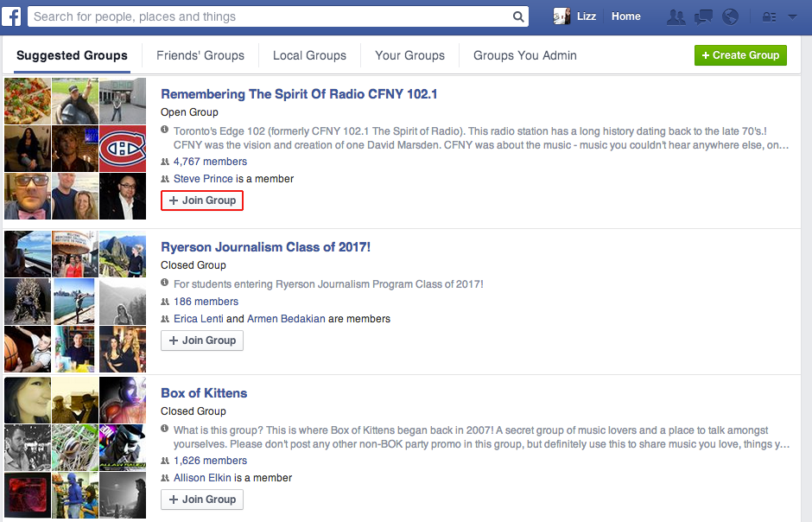Screen dimensions: 812x522
Task: Open the Box of Kittens group
Action: [x=204, y=393]
